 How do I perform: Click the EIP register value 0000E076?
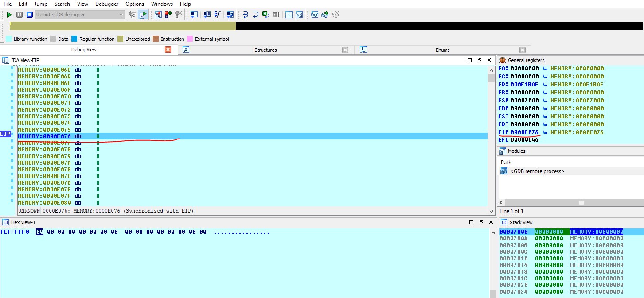pyautogui.click(x=524, y=132)
